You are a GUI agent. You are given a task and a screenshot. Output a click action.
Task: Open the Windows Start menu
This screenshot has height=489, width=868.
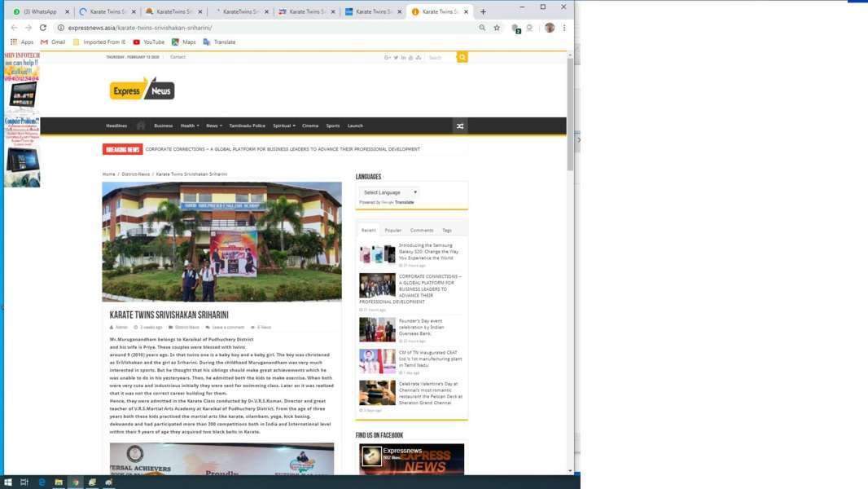(8, 482)
